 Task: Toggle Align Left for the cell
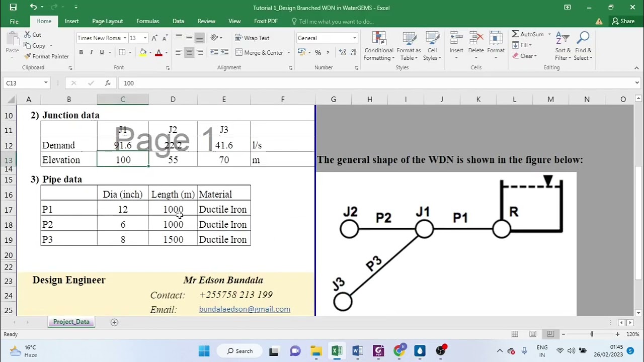(179, 52)
